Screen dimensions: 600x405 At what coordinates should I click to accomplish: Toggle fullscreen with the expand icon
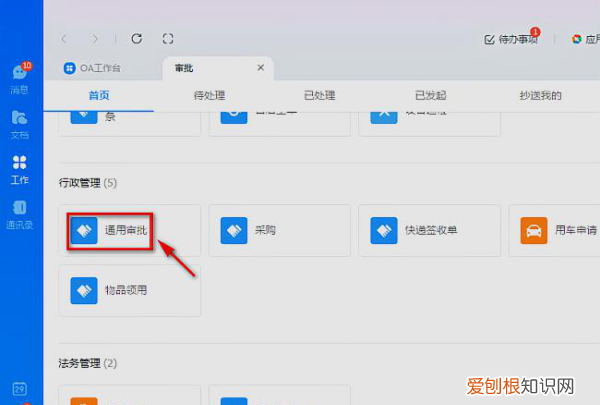(x=168, y=39)
